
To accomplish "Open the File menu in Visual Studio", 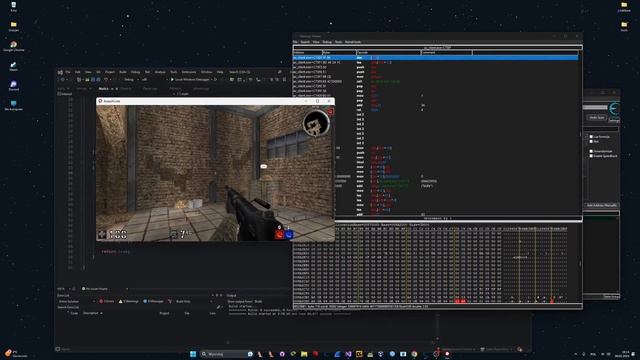I will click(x=68, y=72).
